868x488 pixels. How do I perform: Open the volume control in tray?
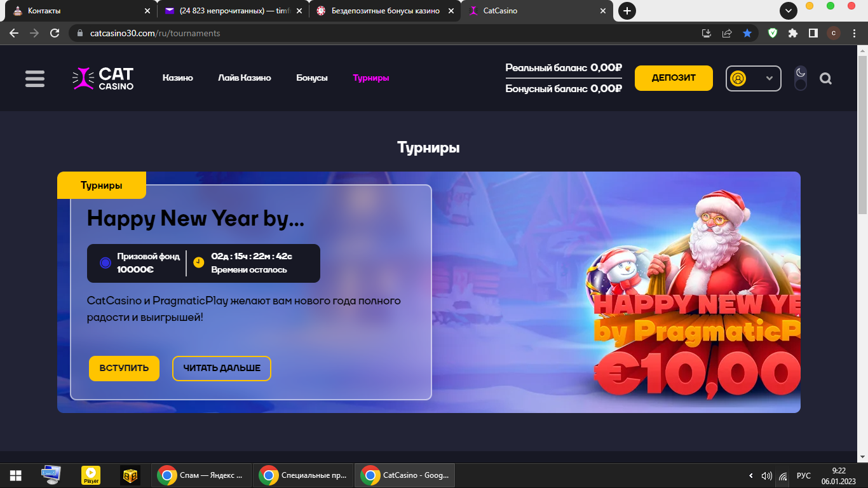tap(767, 475)
